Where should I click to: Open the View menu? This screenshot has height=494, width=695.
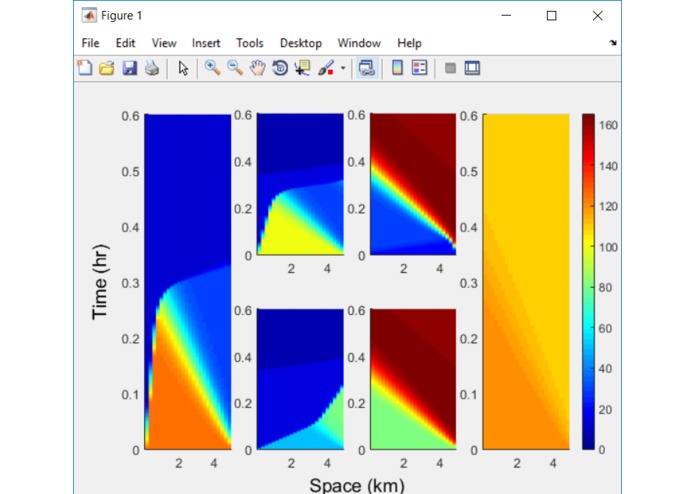pyautogui.click(x=164, y=43)
